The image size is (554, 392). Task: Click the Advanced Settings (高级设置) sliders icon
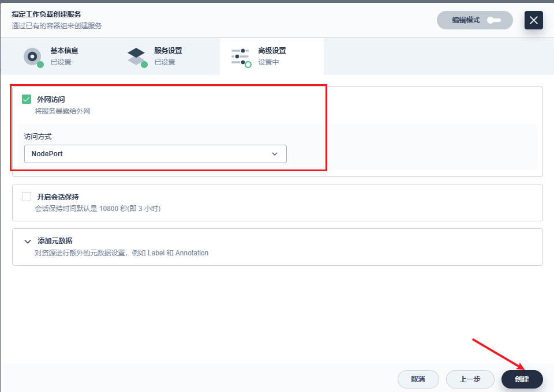tap(240, 56)
